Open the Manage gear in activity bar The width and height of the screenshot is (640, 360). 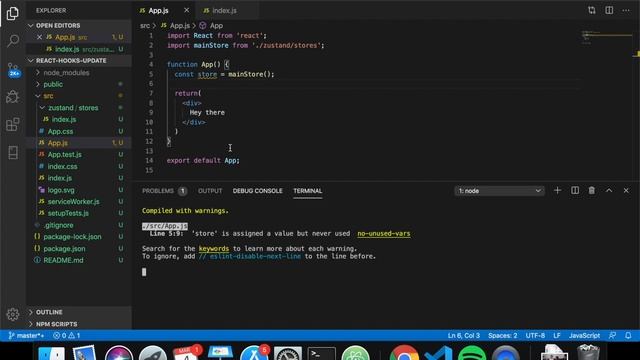[13, 314]
